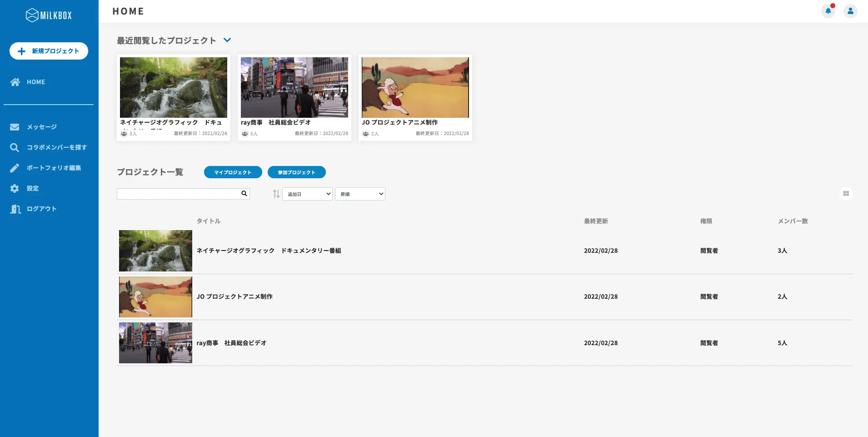Filter by マイプロジェクト button

(233, 172)
